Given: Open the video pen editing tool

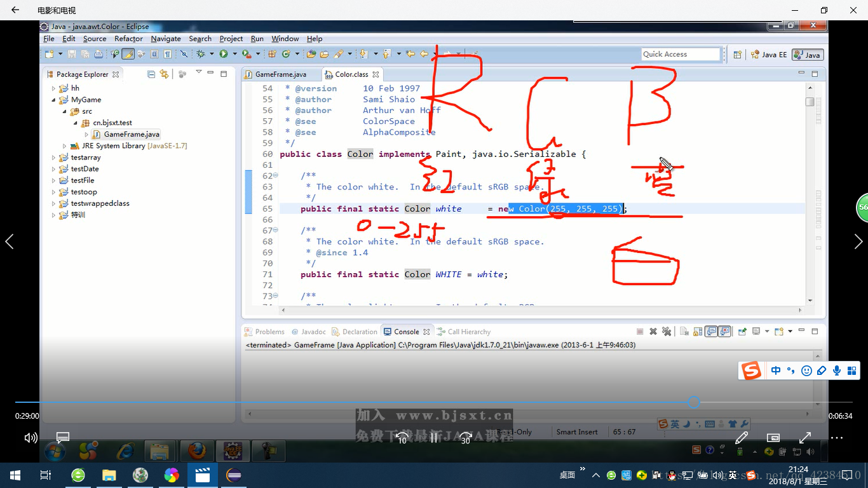Looking at the screenshot, I should 741,438.
